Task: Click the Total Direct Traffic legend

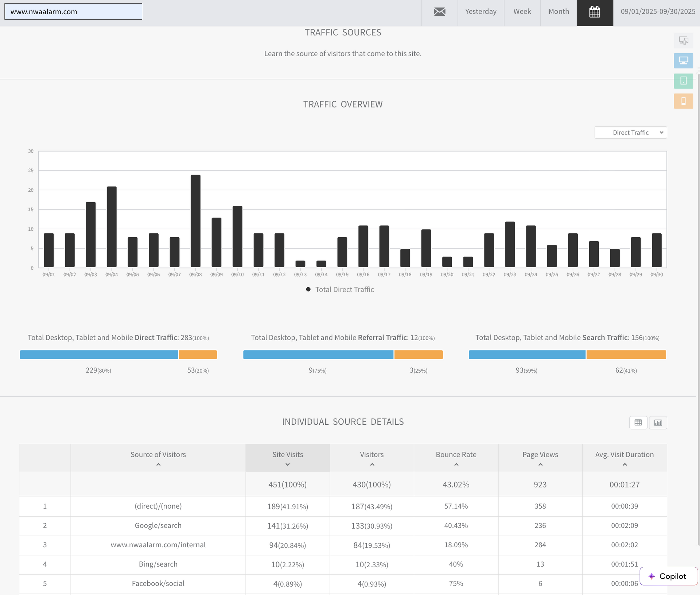Action: tap(340, 289)
